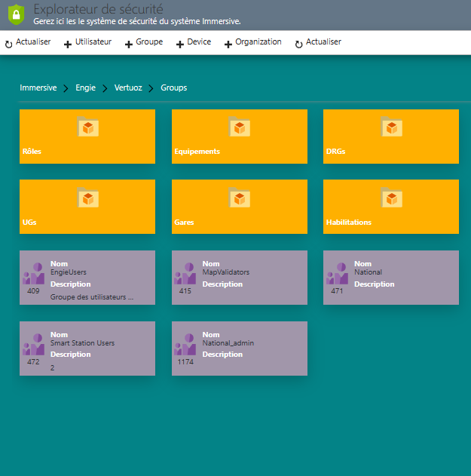
Task: Click the ID number 472
Action: click(x=33, y=362)
